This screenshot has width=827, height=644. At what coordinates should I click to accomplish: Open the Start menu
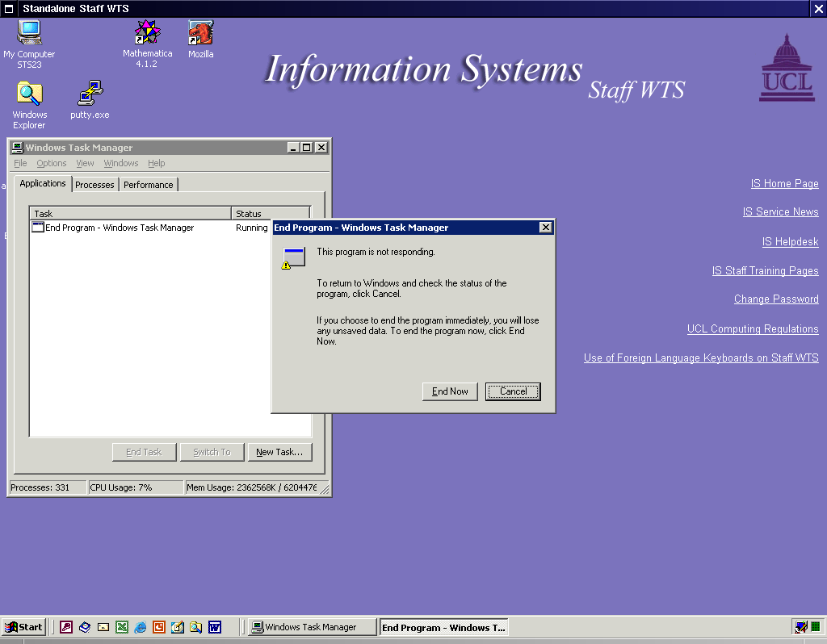pyautogui.click(x=23, y=627)
